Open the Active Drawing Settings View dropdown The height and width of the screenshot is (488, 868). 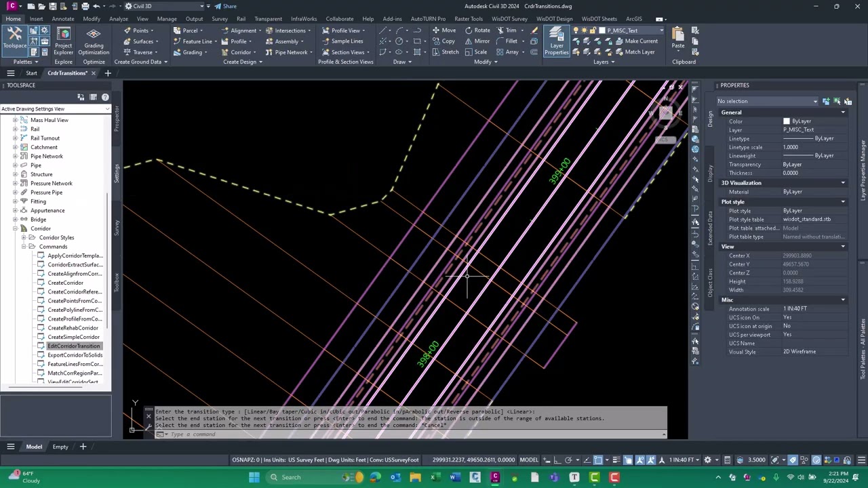[x=55, y=109]
